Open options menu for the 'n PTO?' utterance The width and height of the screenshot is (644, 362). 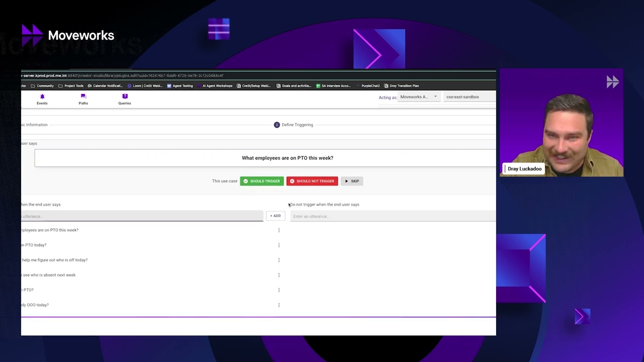[x=279, y=290]
